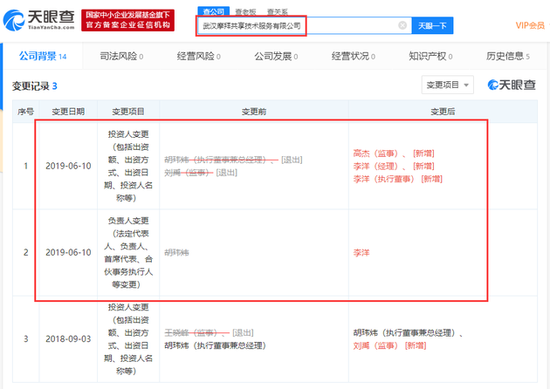This screenshot has width=550, height=389.
Task: Click the 天眼一下 search button
Action: tap(432, 26)
